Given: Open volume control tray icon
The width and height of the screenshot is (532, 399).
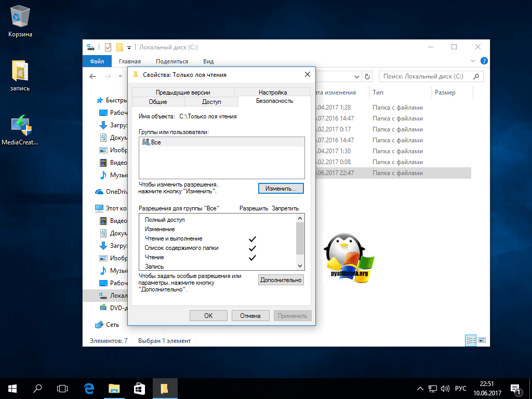Looking at the screenshot, I should pyautogui.click(x=445, y=389).
